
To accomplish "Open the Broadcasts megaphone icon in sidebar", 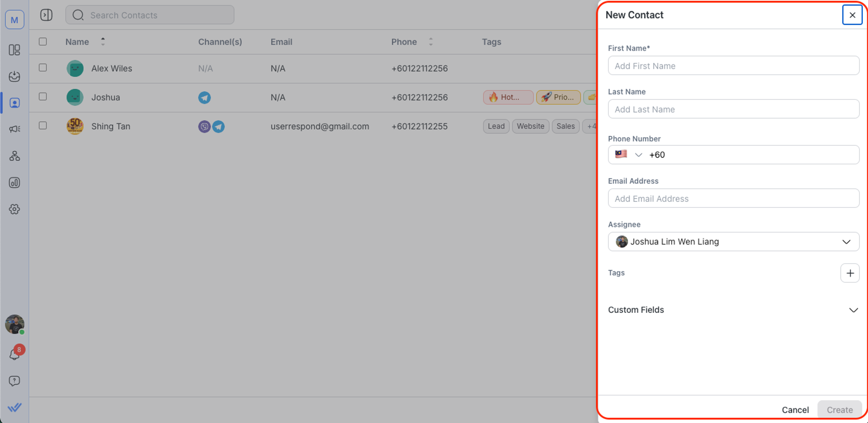I will (14, 129).
